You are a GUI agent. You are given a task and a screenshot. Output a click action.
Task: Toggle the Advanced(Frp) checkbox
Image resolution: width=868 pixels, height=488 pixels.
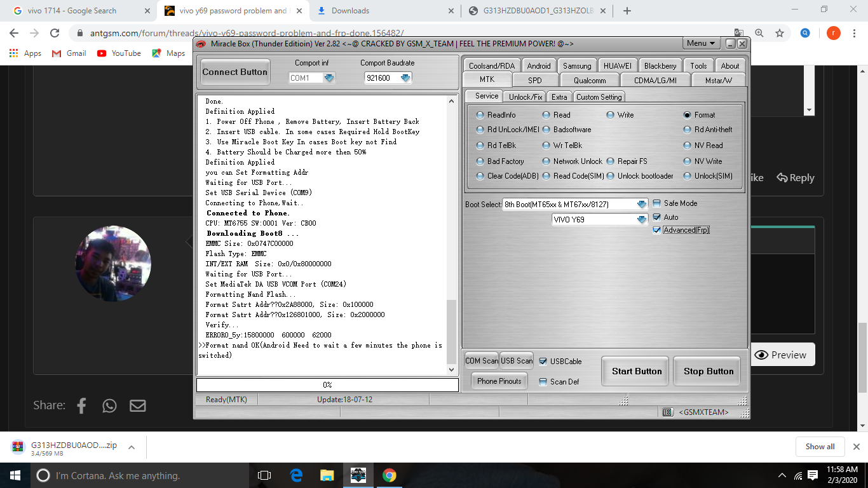coord(657,230)
